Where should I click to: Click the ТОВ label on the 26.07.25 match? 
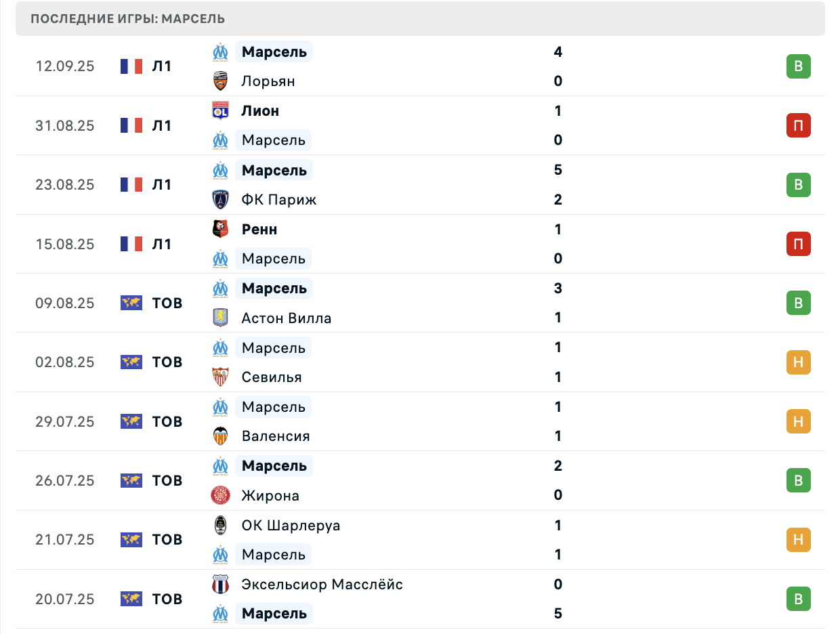(167, 481)
